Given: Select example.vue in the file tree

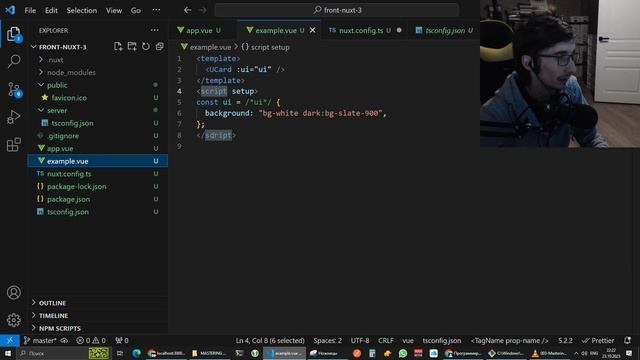Looking at the screenshot, I should click(67, 161).
